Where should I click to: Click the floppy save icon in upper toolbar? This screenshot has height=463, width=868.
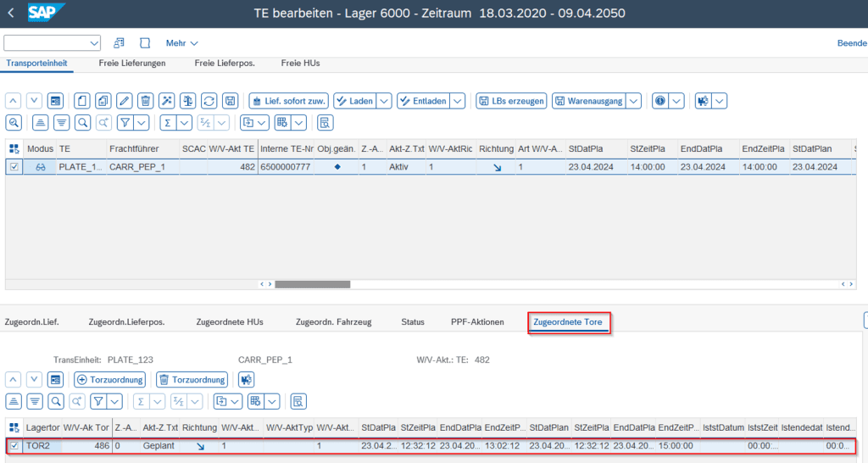pyautogui.click(x=231, y=101)
